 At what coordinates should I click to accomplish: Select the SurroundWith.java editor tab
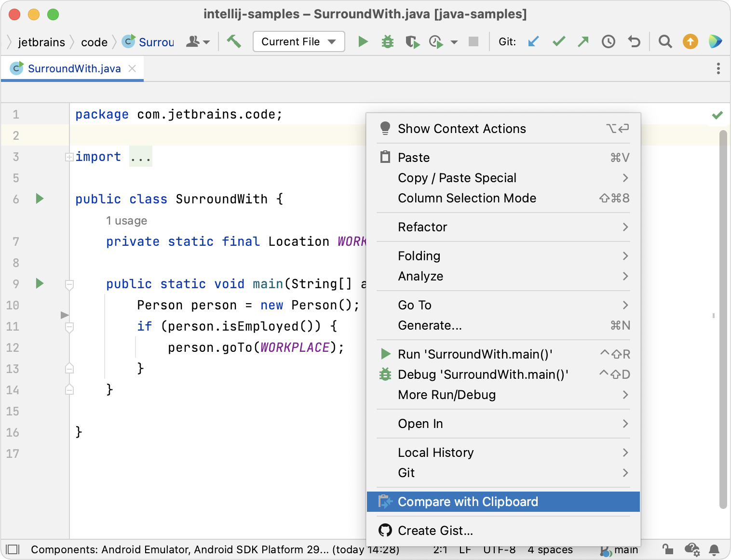(72, 68)
